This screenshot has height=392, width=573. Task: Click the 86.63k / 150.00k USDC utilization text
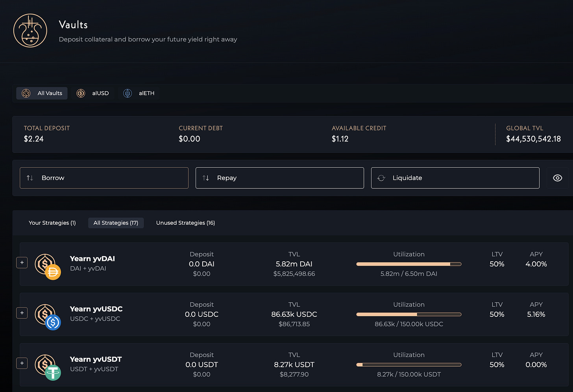(x=409, y=324)
